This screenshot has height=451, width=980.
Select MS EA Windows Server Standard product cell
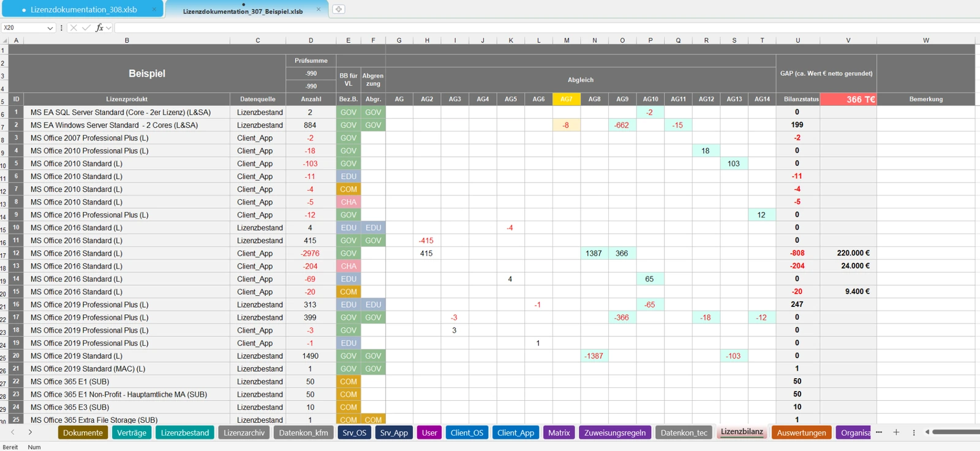coord(127,125)
